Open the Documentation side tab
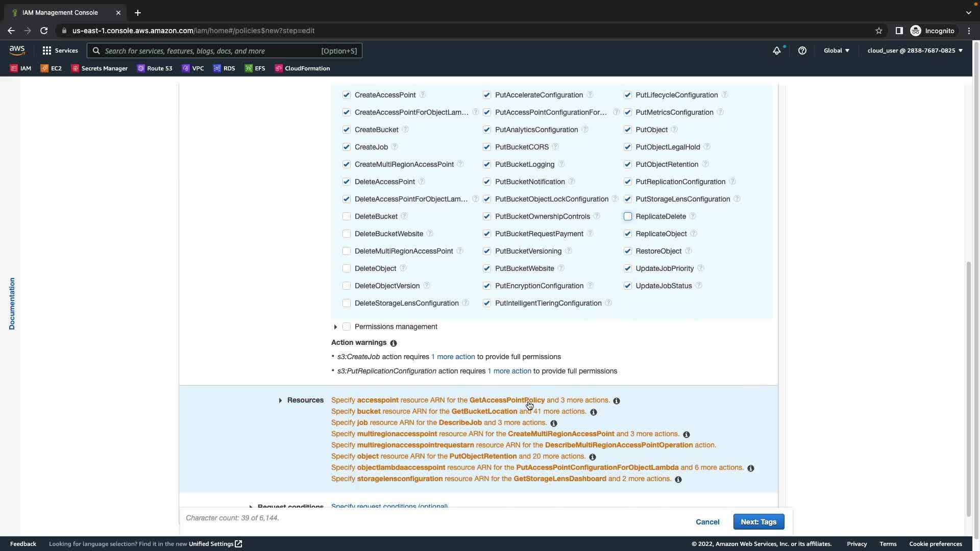This screenshot has height=551, width=980. (x=12, y=304)
